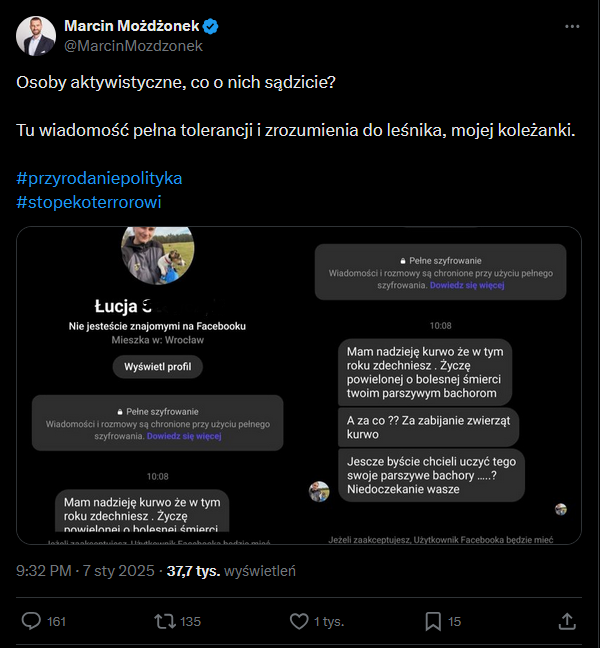
Task: Open the three-dot more options menu
Action: [x=572, y=27]
